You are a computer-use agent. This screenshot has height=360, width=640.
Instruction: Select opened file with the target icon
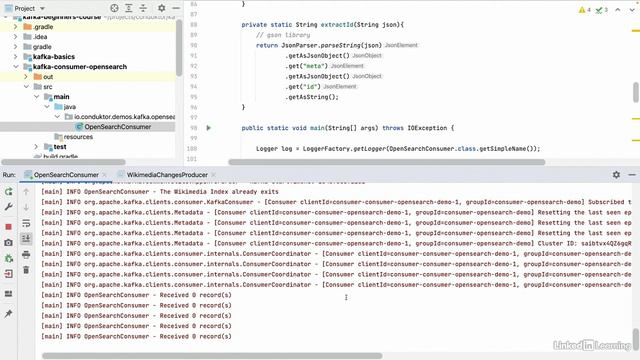114,8
